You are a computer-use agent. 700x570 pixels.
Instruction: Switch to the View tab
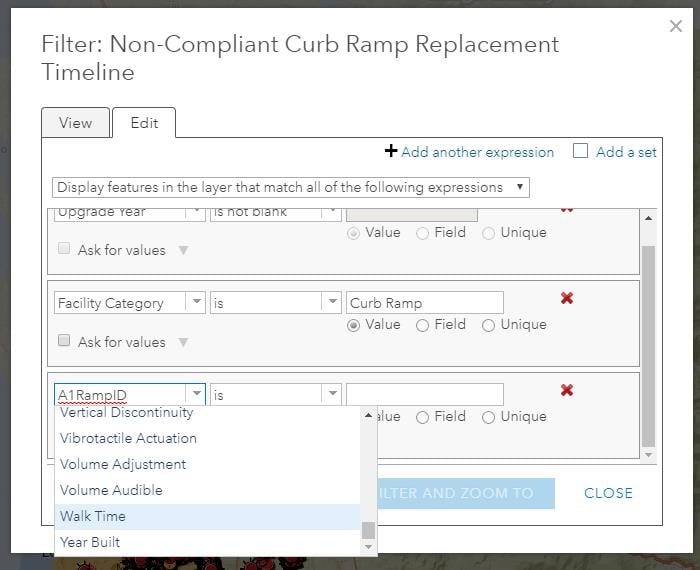tap(75, 123)
